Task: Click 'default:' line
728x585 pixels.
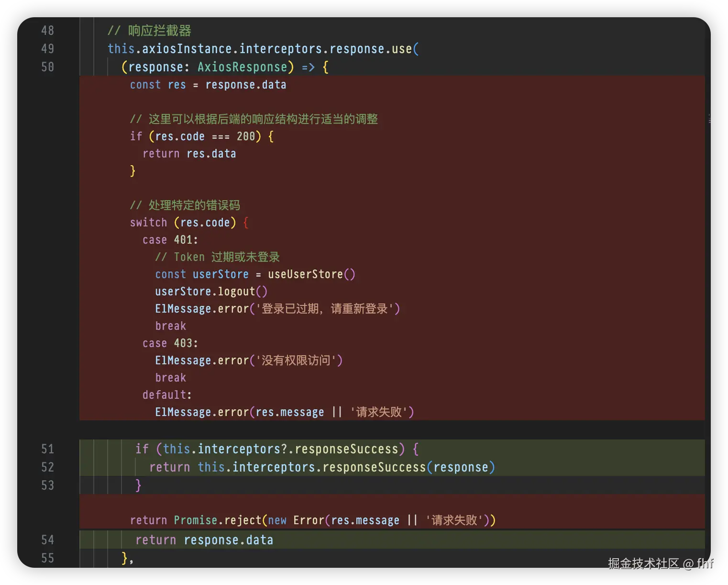Action: coord(167,395)
